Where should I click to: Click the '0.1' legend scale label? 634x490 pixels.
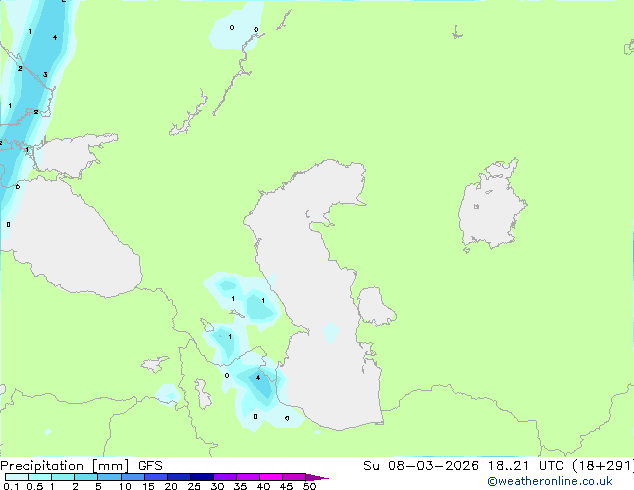(11, 486)
